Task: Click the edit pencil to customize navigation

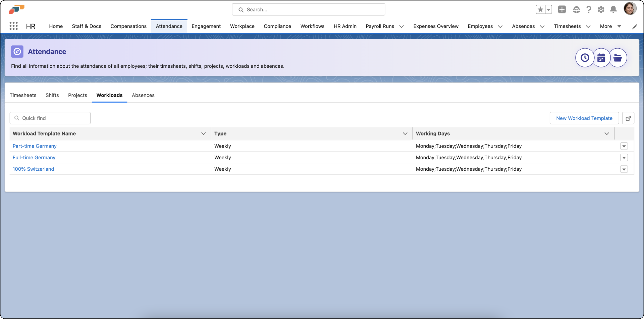Action: pos(635,26)
